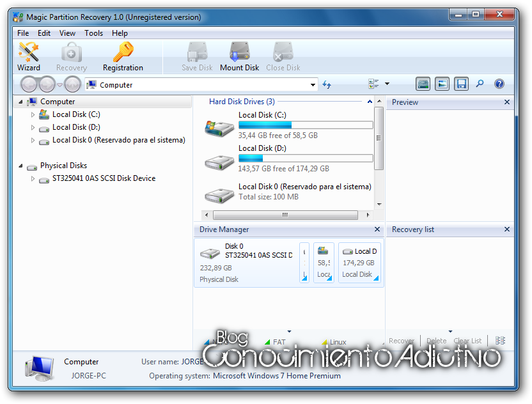The height and width of the screenshot is (404, 532).
Task: Toggle the Preview panel icon
Action: 442,84
